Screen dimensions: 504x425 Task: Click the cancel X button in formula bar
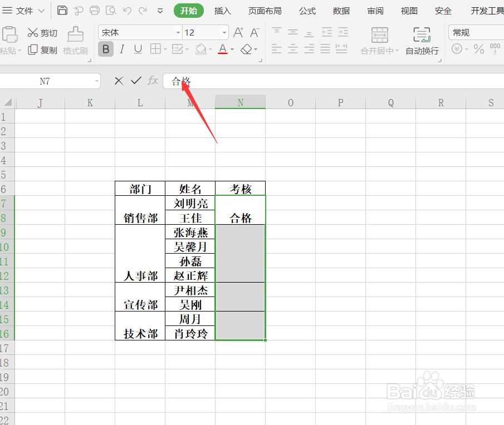(119, 81)
